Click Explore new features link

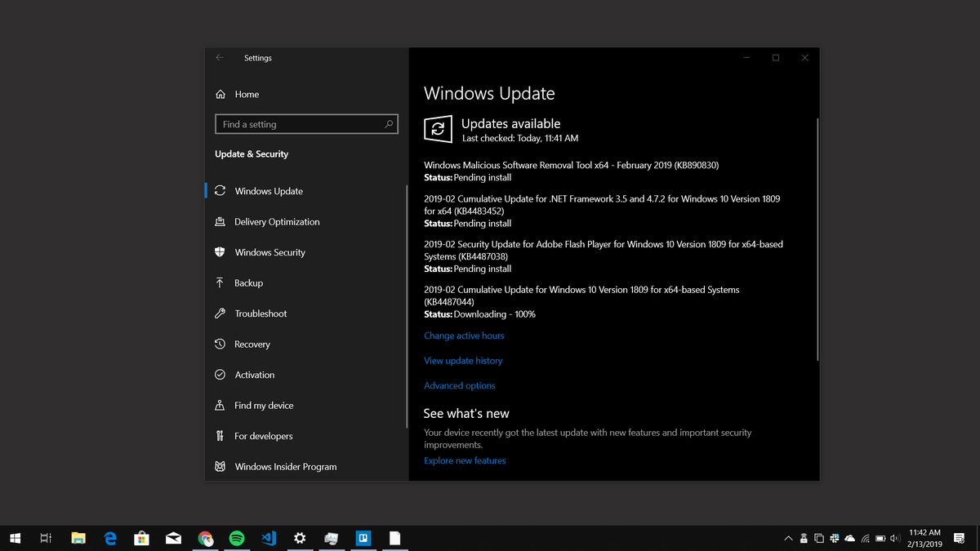[x=465, y=460]
